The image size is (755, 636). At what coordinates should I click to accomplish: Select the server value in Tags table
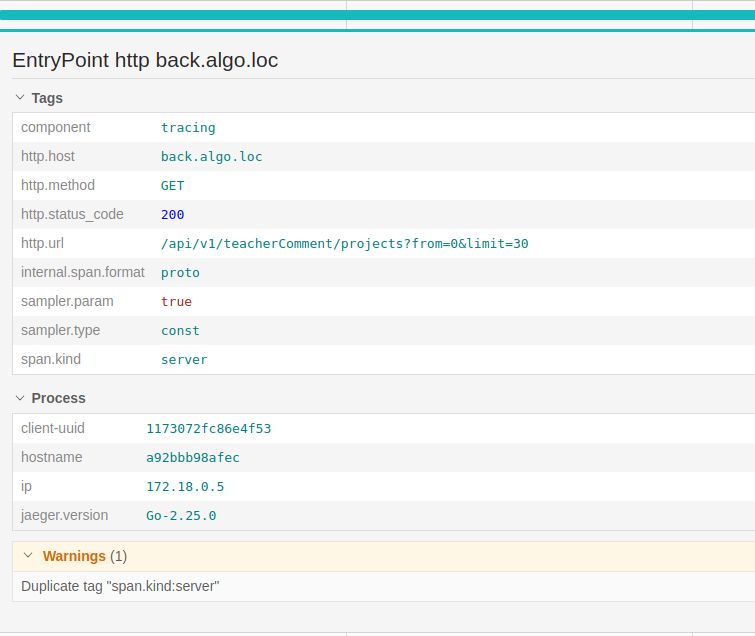[184, 359]
